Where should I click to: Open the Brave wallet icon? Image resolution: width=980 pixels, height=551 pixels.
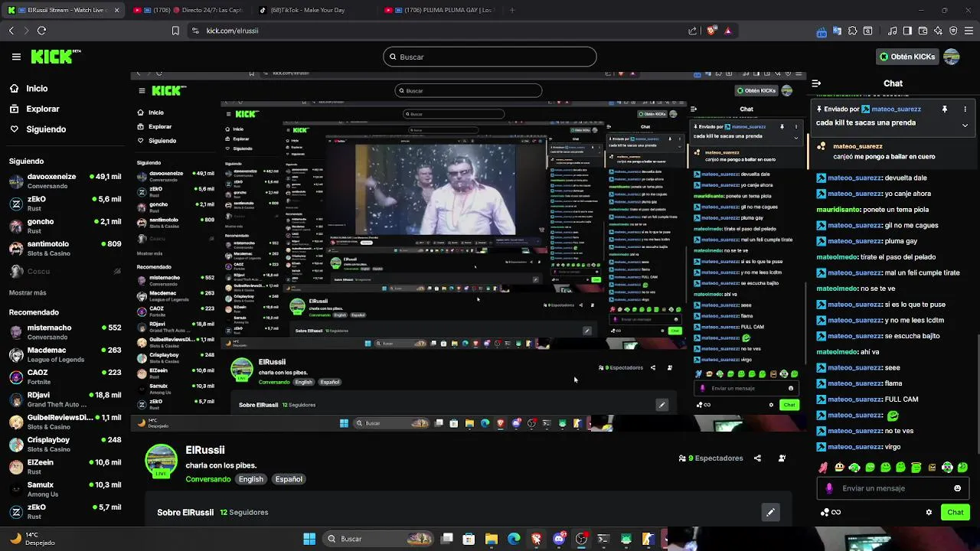pos(923,31)
